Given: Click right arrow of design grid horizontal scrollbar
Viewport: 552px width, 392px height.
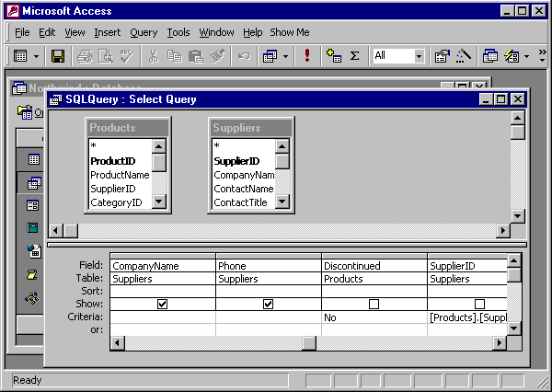Looking at the screenshot, I should click(500, 342).
